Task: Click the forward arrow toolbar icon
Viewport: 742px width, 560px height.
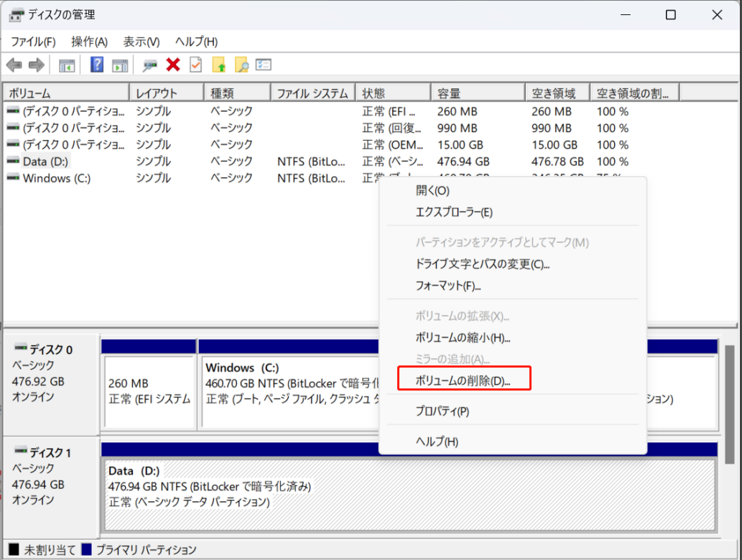Action: point(37,65)
